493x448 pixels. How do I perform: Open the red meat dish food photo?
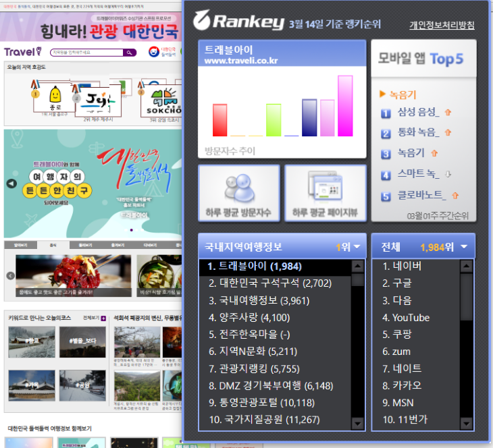pyautogui.click(x=74, y=275)
